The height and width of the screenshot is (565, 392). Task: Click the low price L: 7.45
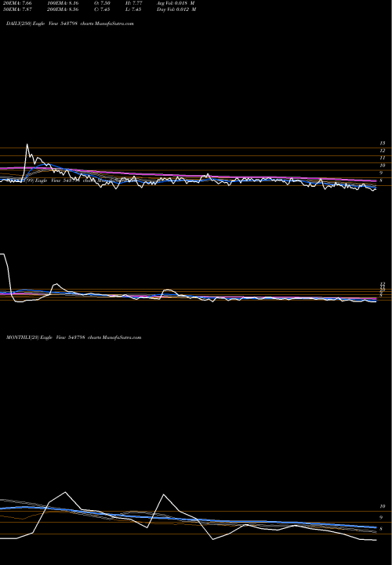pos(133,9)
